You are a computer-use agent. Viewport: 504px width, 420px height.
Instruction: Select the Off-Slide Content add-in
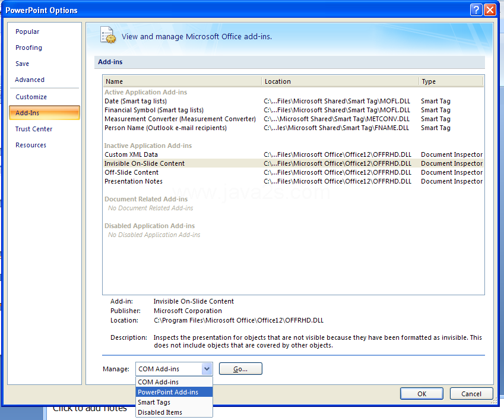click(x=293, y=172)
